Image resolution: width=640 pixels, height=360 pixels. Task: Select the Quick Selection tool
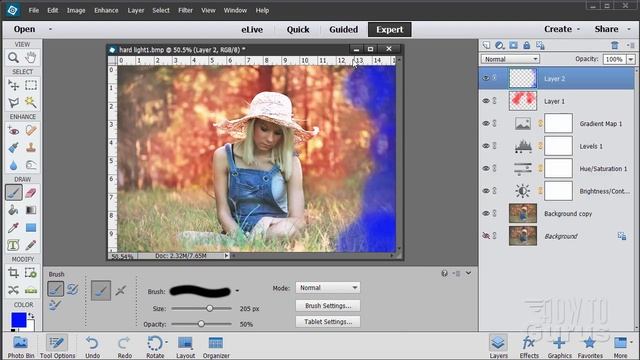point(31,102)
